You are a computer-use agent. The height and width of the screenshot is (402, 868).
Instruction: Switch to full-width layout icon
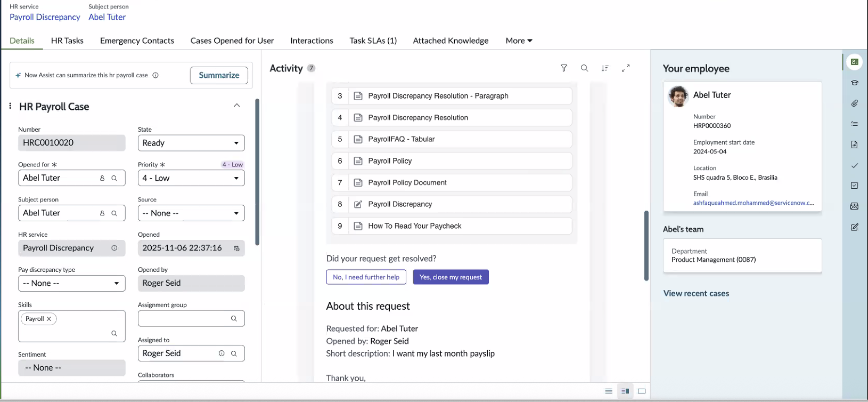click(642, 391)
